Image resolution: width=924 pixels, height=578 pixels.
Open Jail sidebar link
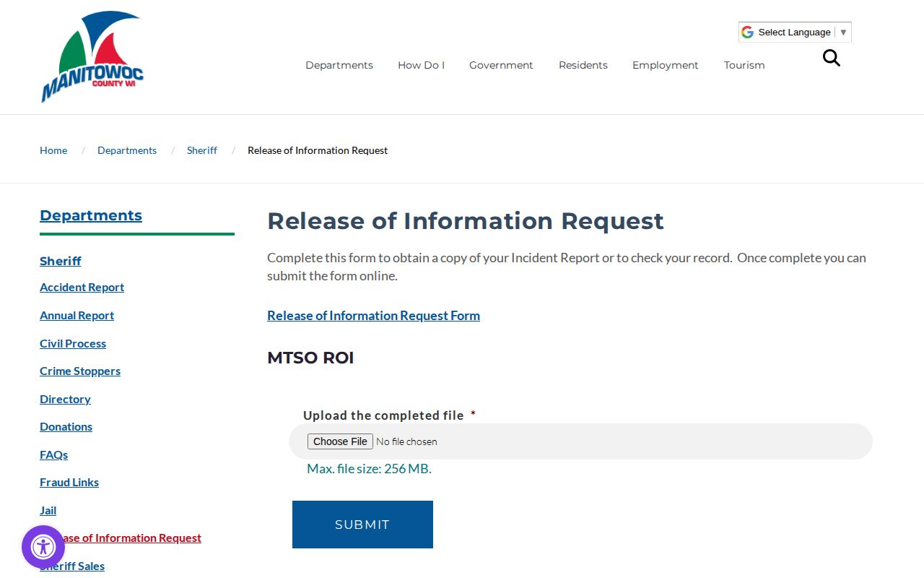[x=48, y=510]
